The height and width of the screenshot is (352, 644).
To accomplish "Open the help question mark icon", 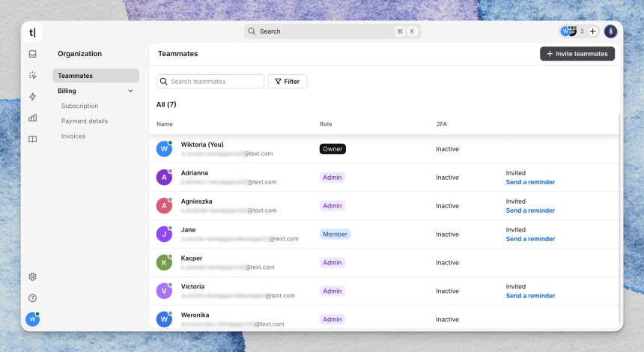I will (x=32, y=298).
